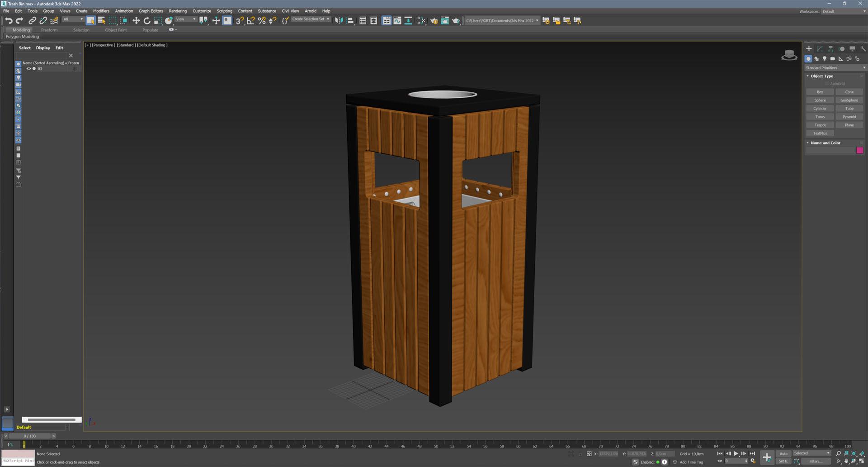
Task: Click the magenta object color swatch
Action: [860, 150]
